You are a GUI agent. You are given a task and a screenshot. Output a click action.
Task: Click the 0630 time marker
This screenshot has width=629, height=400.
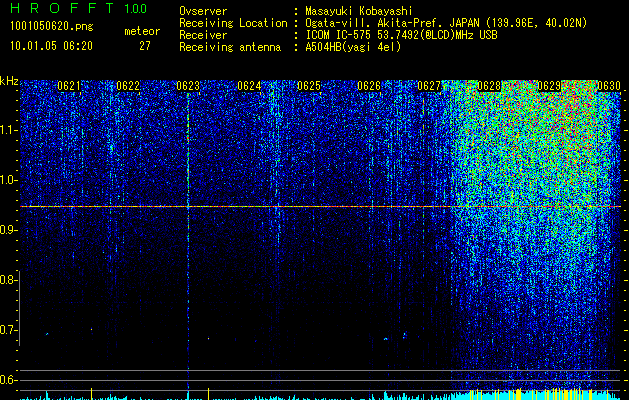point(609,86)
